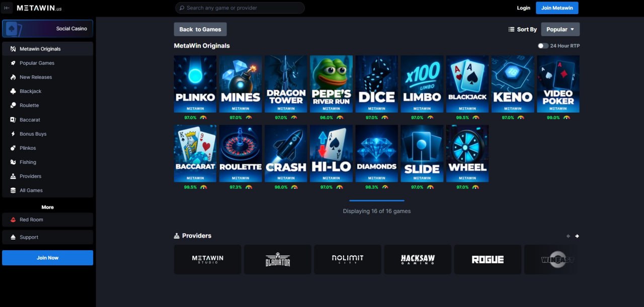Click the Red Room icon

click(x=13, y=220)
